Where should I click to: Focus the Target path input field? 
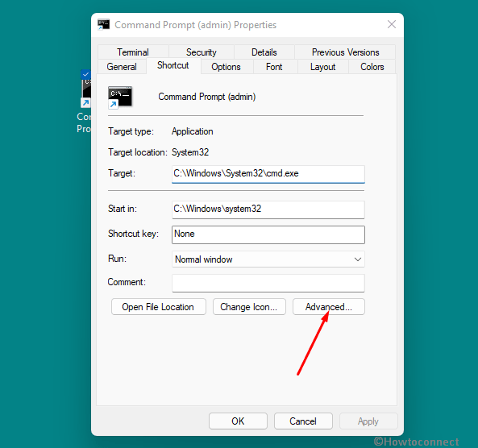268,174
